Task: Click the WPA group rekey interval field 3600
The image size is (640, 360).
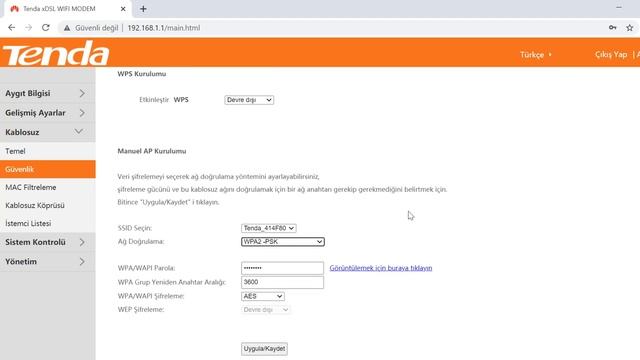Action: click(x=282, y=282)
